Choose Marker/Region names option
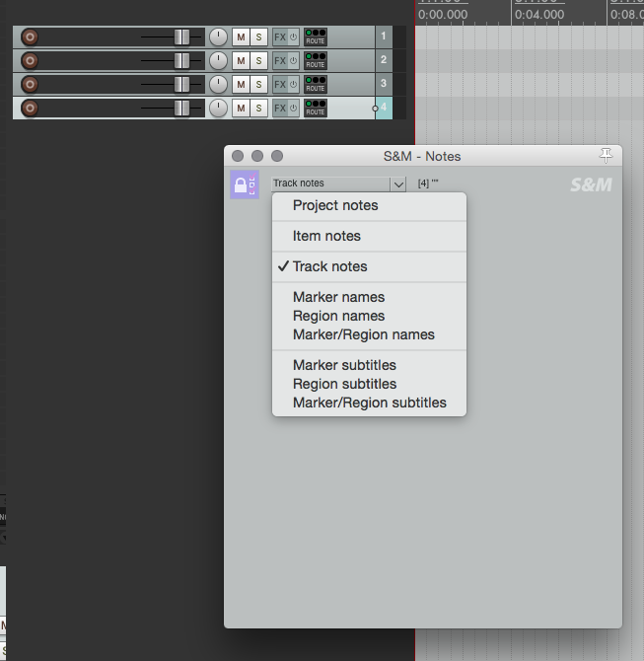644x661 pixels. (x=369, y=334)
